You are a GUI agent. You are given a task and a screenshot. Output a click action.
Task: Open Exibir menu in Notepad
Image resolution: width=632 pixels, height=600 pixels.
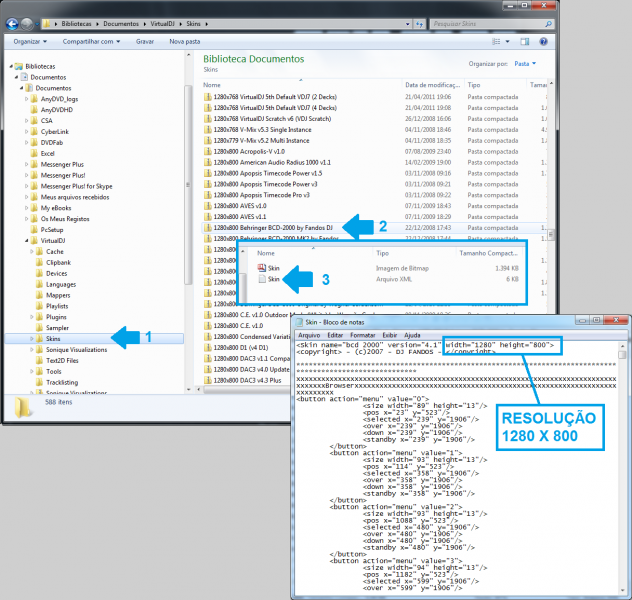pos(390,335)
